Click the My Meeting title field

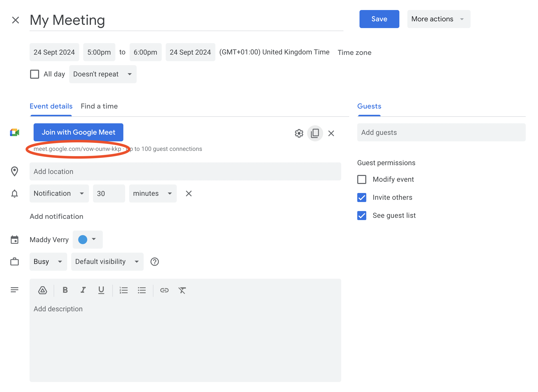pyautogui.click(x=187, y=20)
